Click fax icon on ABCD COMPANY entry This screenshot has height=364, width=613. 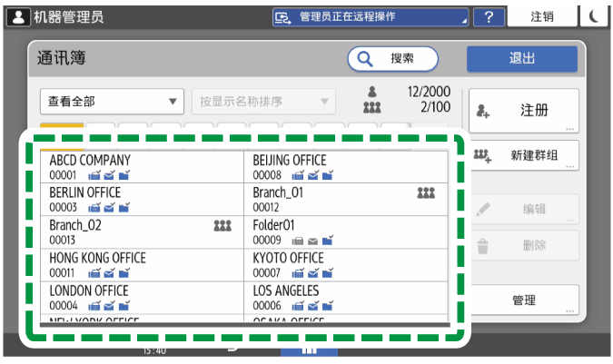point(94,175)
